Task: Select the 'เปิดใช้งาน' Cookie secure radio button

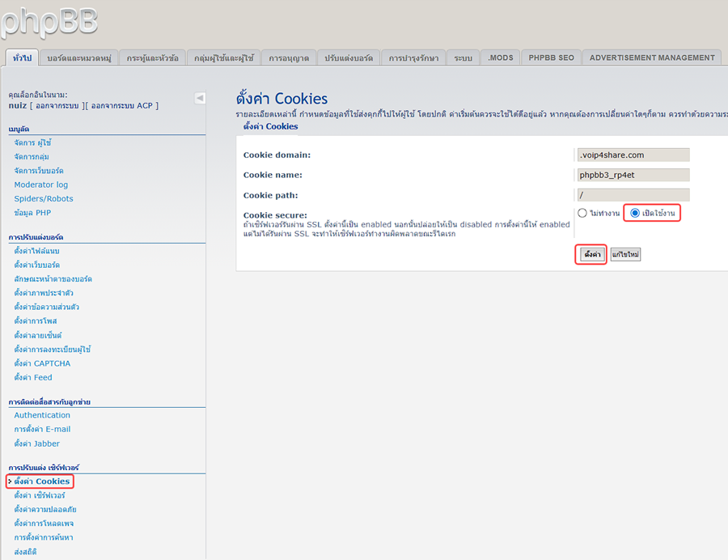Action: click(x=635, y=213)
